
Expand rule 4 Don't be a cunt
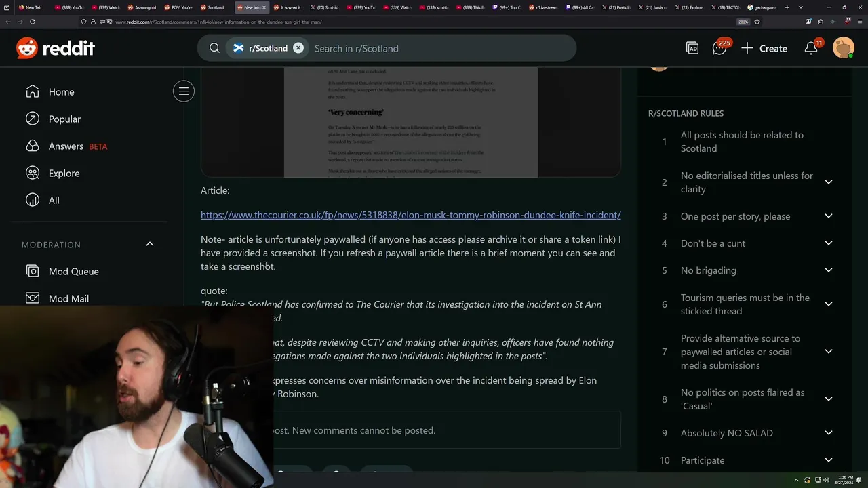point(829,243)
